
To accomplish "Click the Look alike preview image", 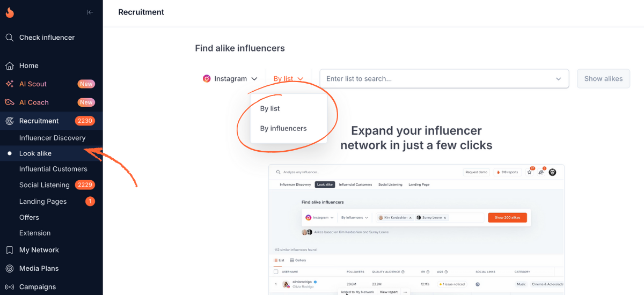I will [416, 230].
